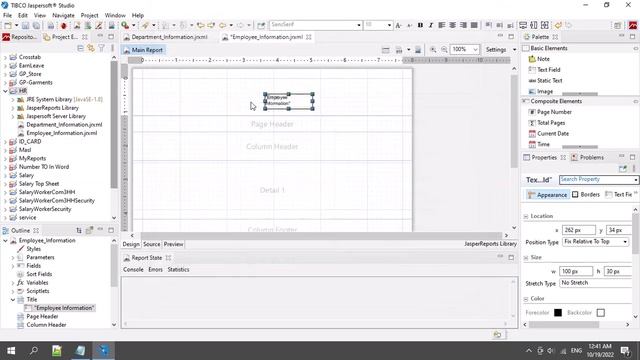
Task: Click the Link with Editor icon
Action: pos(91,48)
